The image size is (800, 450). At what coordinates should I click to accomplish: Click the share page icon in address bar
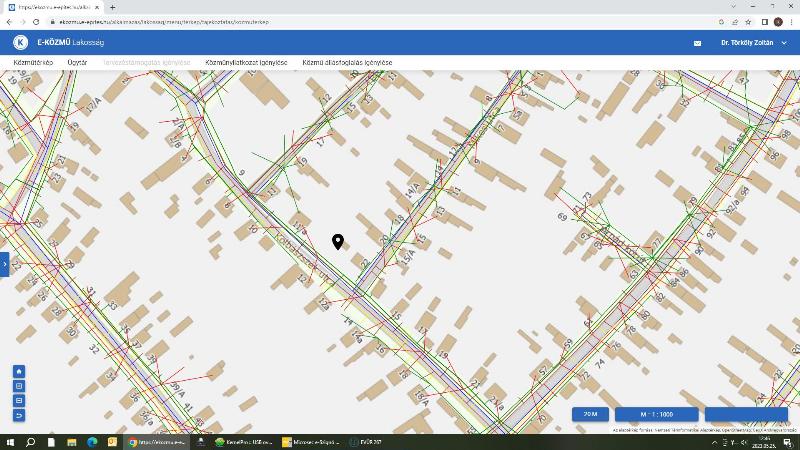735,22
